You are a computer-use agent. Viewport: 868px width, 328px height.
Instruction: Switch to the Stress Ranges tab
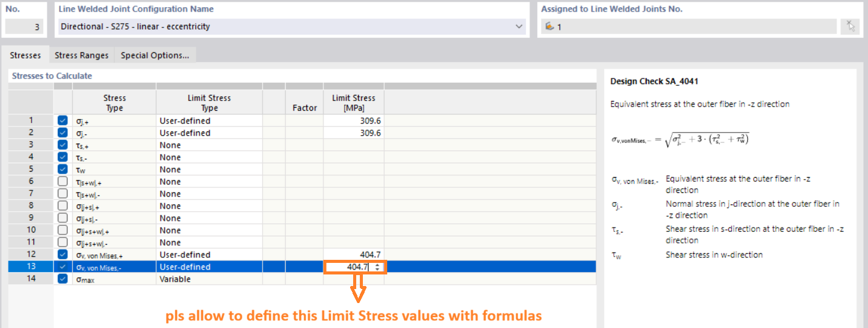81,55
